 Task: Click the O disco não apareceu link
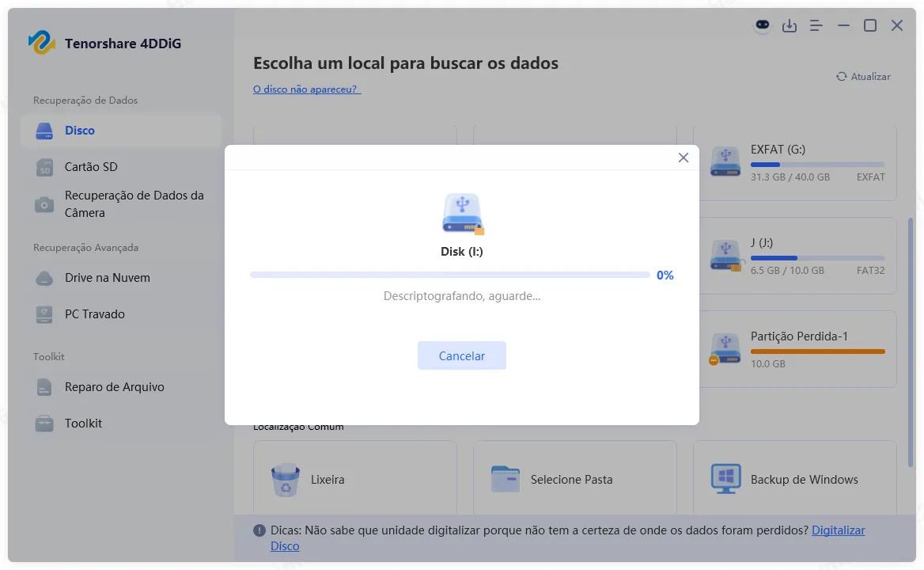(305, 89)
